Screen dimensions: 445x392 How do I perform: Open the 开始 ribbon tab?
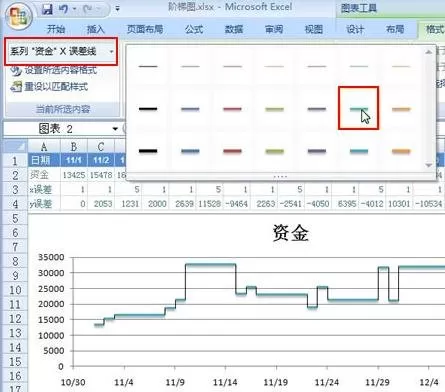pyautogui.click(x=56, y=29)
